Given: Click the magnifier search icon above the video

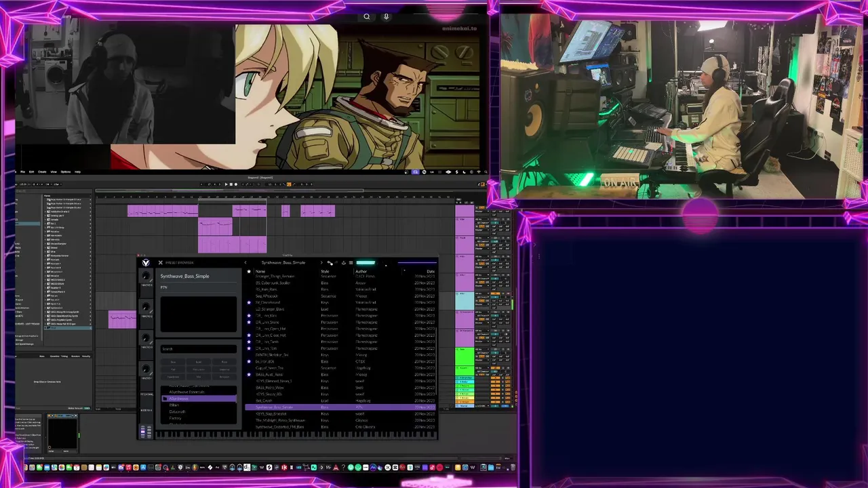Looking at the screenshot, I should pyautogui.click(x=366, y=16).
